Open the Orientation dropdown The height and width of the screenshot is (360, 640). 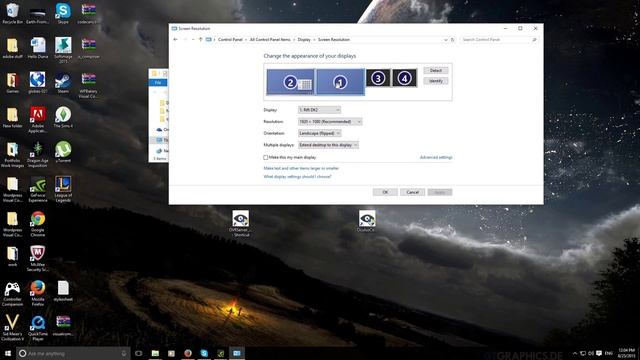320,133
